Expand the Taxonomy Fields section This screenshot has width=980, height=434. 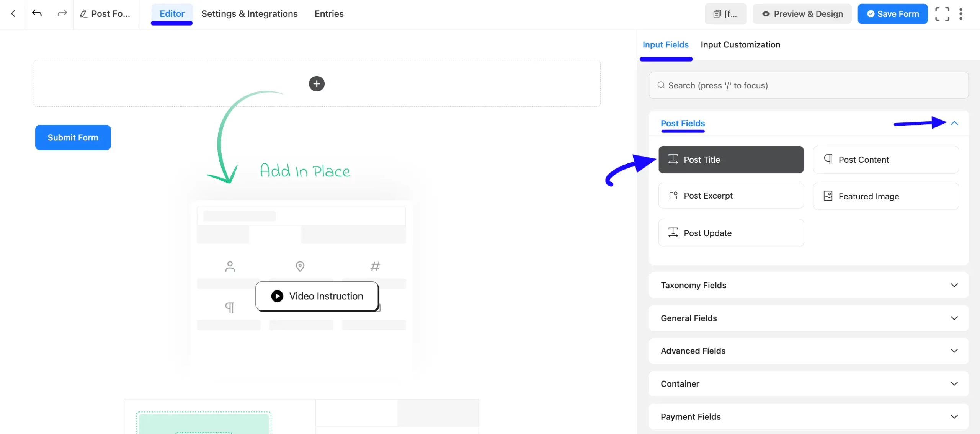pos(808,285)
